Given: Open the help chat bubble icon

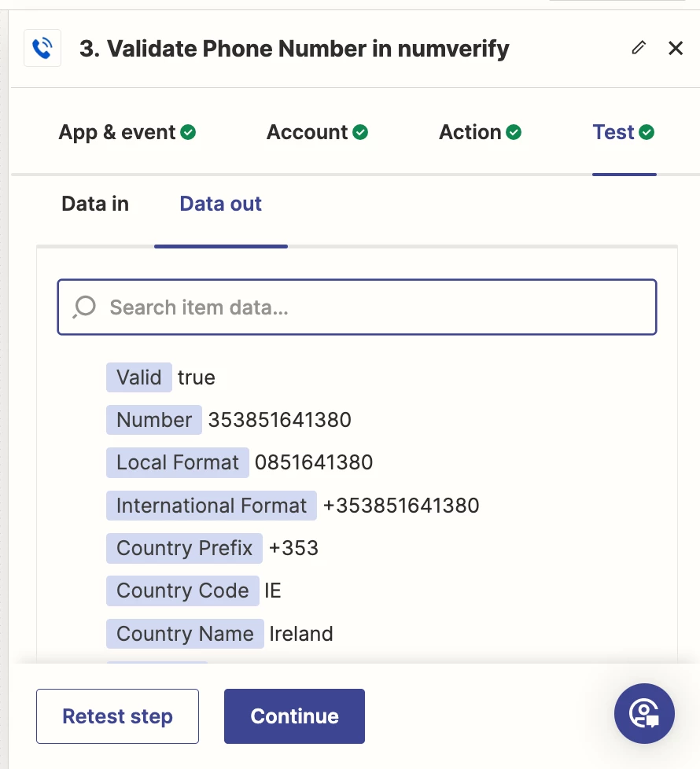Looking at the screenshot, I should click(x=644, y=713).
